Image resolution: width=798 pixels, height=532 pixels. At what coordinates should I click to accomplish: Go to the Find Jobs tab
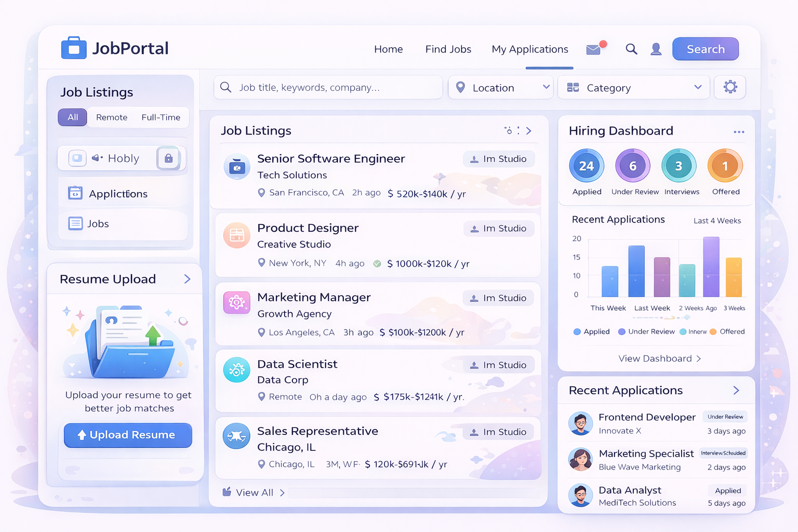click(448, 49)
